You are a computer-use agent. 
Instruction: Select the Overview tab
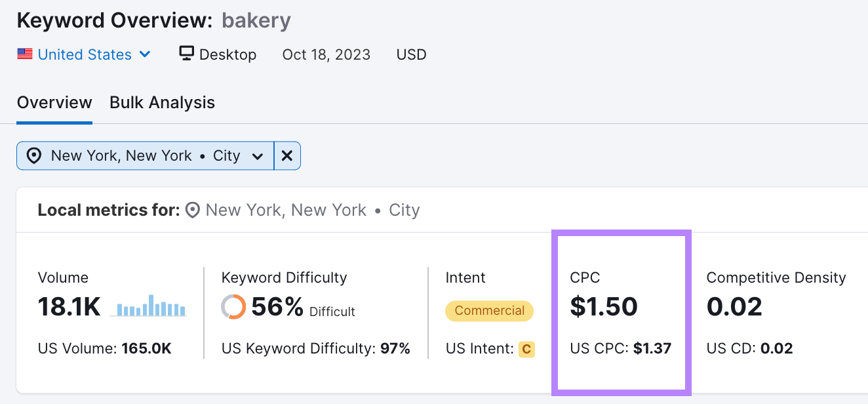click(54, 103)
